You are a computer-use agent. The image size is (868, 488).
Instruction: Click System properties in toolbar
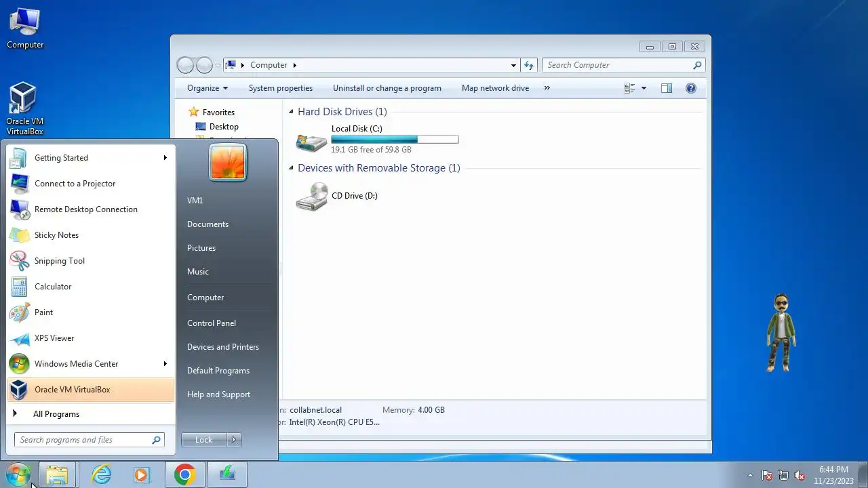pos(281,88)
